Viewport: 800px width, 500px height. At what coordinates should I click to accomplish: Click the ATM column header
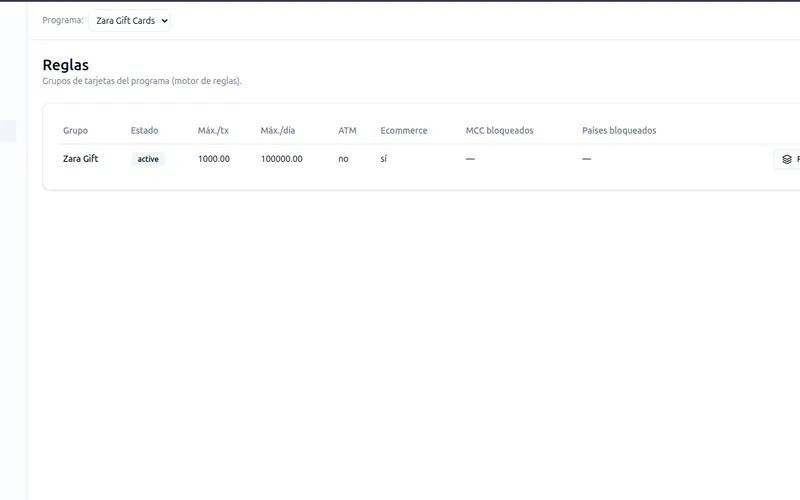(x=347, y=131)
